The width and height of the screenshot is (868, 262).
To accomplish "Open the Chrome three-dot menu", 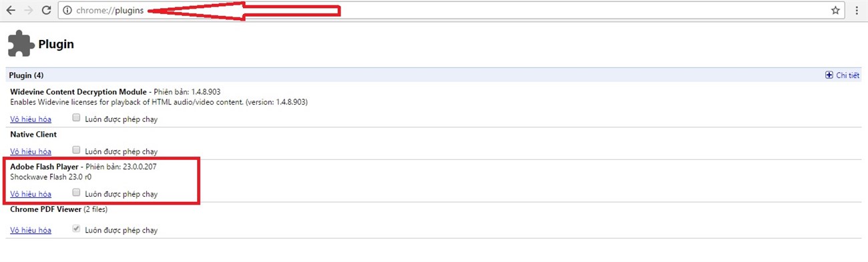I will tap(857, 10).
